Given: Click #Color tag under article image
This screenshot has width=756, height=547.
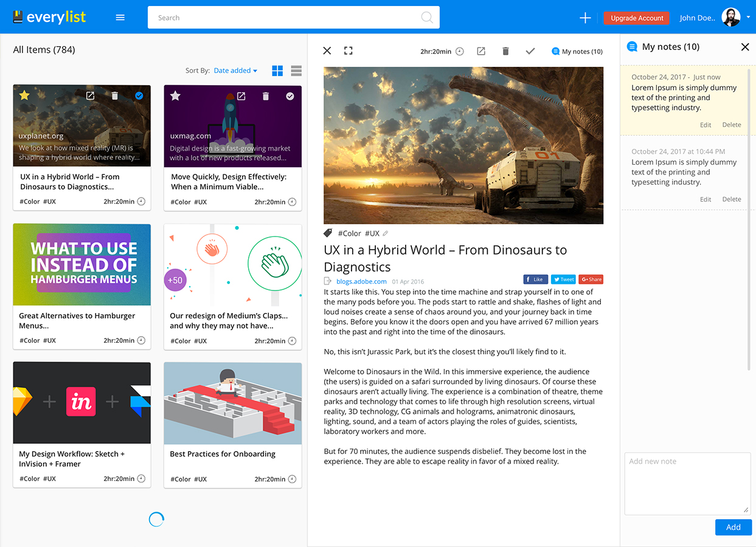Looking at the screenshot, I should (x=349, y=233).
